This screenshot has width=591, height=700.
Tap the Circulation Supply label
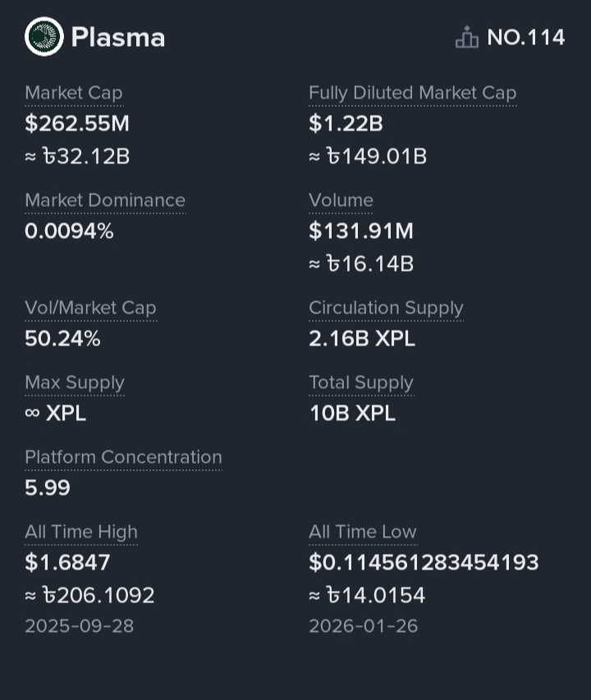[386, 309]
